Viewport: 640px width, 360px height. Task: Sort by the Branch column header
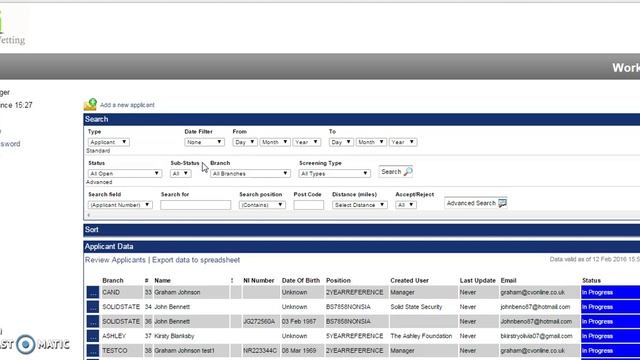click(113, 280)
